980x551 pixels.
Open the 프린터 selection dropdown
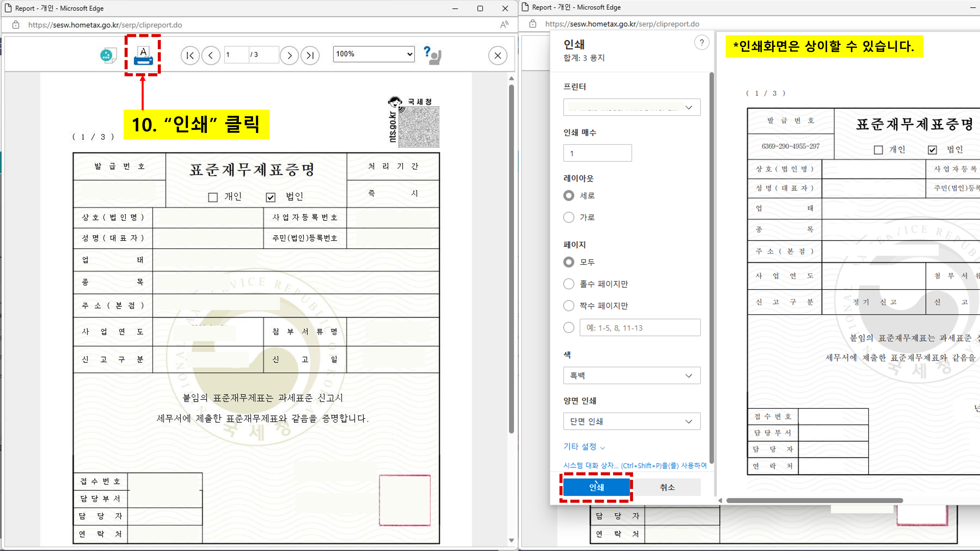point(632,107)
